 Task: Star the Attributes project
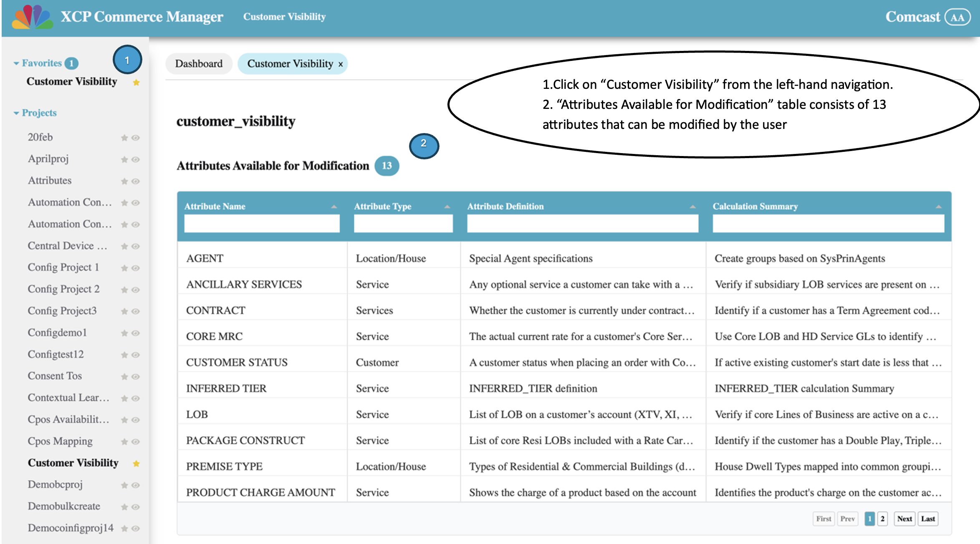click(x=124, y=181)
